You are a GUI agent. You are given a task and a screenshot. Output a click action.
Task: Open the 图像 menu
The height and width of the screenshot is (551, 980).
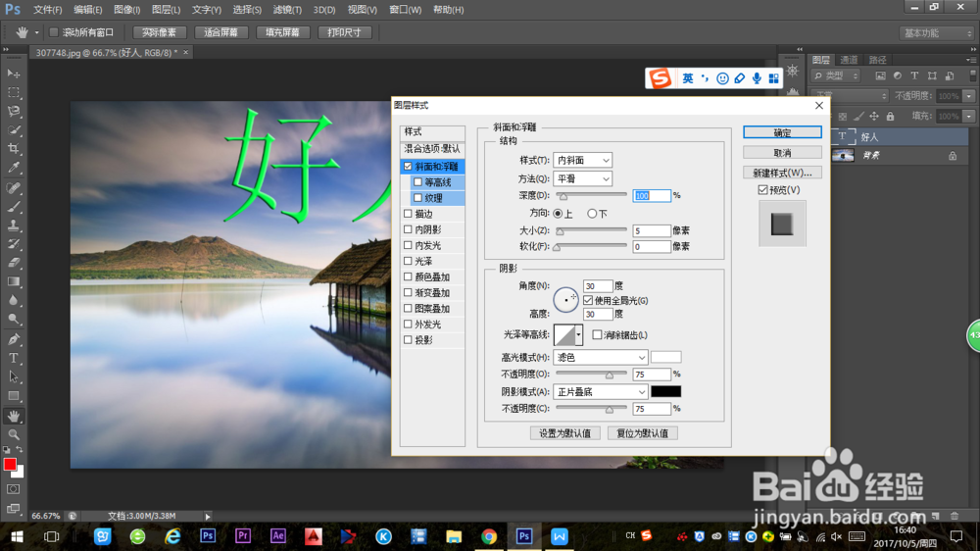click(126, 10)
